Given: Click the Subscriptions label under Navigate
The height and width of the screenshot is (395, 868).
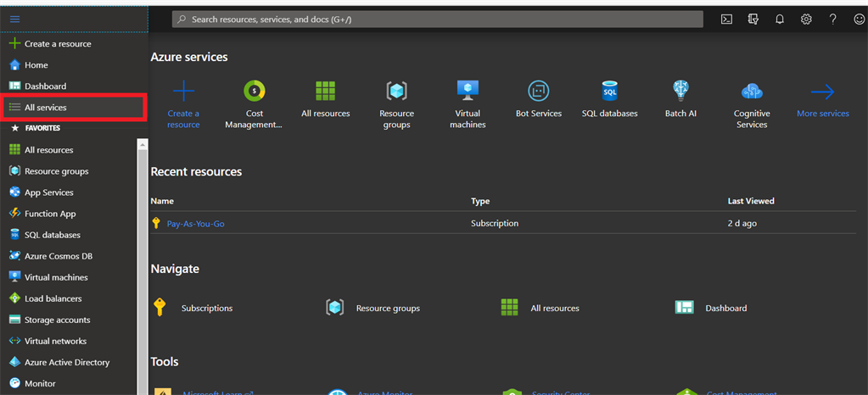Looking at the screenshot, I should (207, 309).
